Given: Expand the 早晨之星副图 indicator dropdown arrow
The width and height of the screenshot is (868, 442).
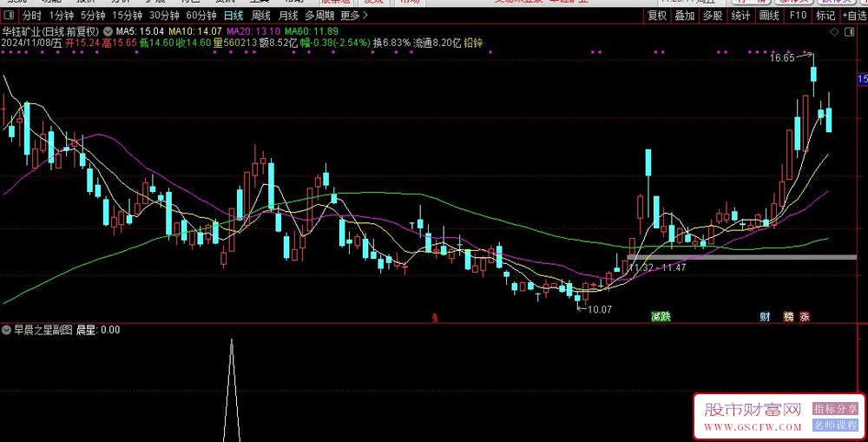Looking at the screenshot, I should click(x=7, y=330).
